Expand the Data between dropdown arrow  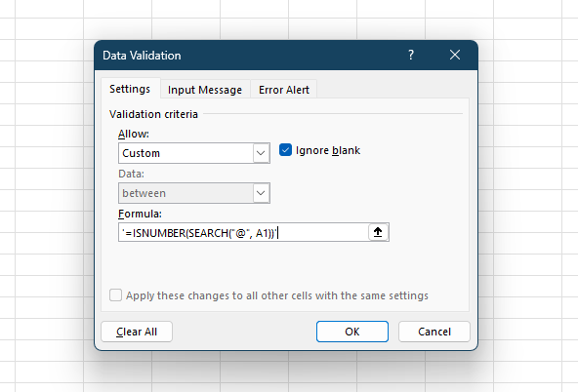tap(261, 193)
